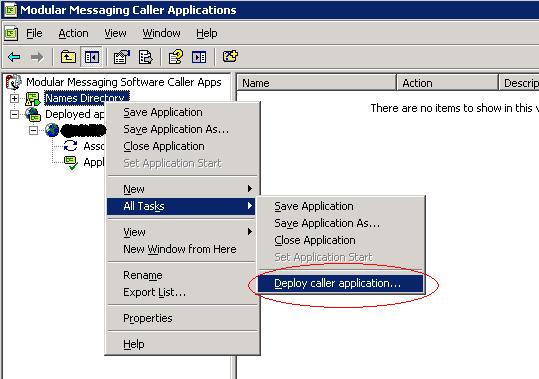Choose Save Application in All Tasks submenu

pos(340,206)
